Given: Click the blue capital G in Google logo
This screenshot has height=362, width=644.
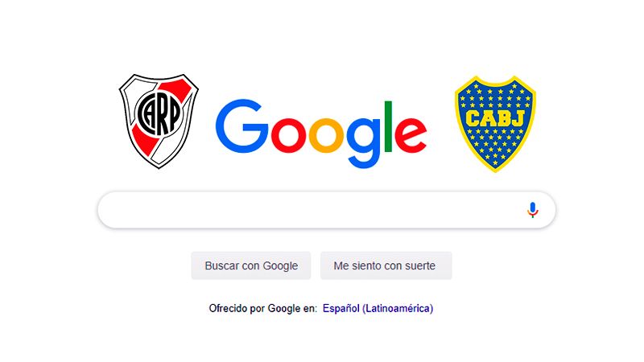Looking at the screenshot, I should tap(242, 126).
